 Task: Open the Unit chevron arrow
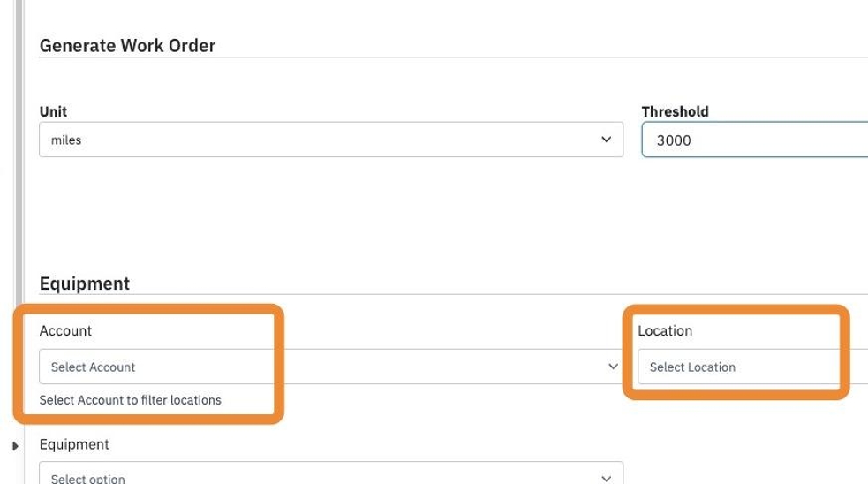point(606,140)
